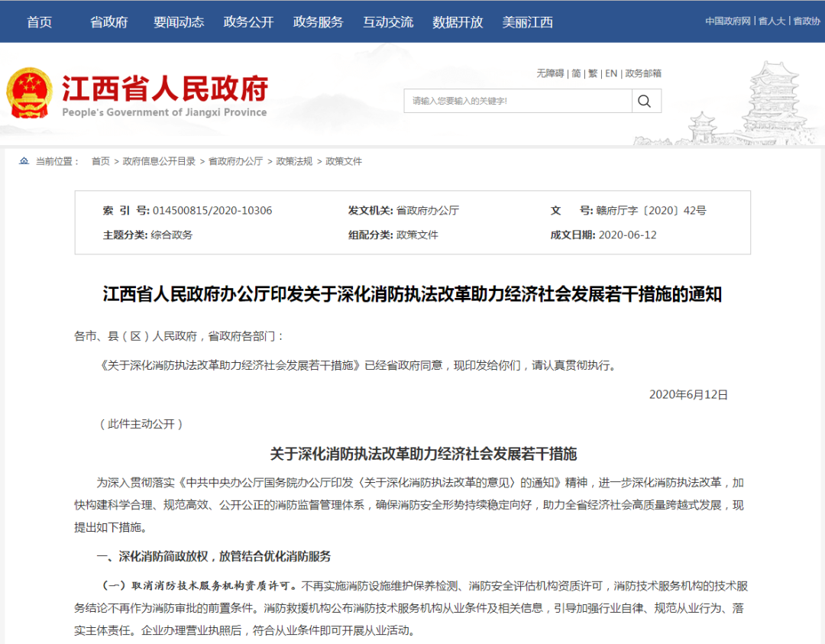Click the magnifying glass search icon

[645, 101]
